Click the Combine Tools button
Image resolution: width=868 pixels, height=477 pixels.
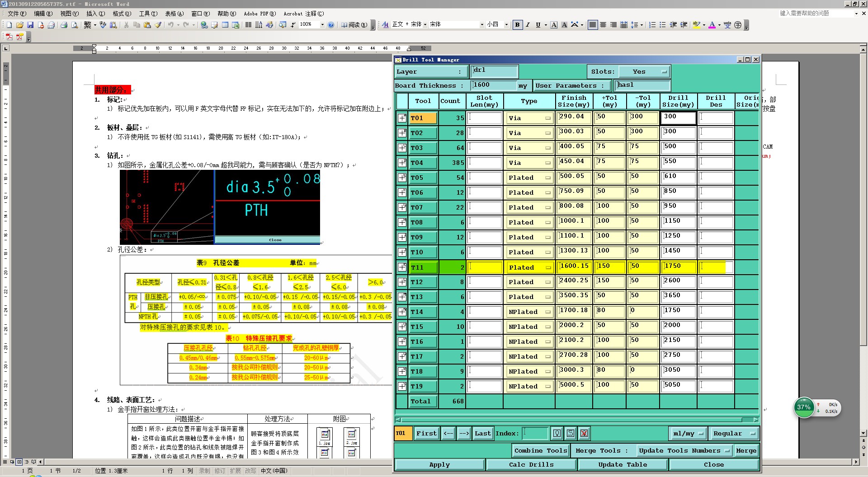(x=541, y=451)
